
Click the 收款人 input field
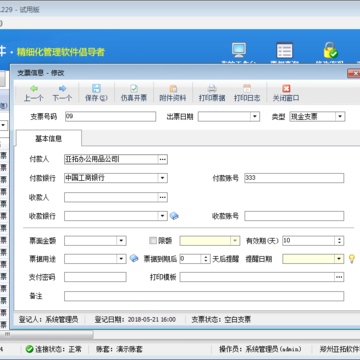(x=111, y=197)
